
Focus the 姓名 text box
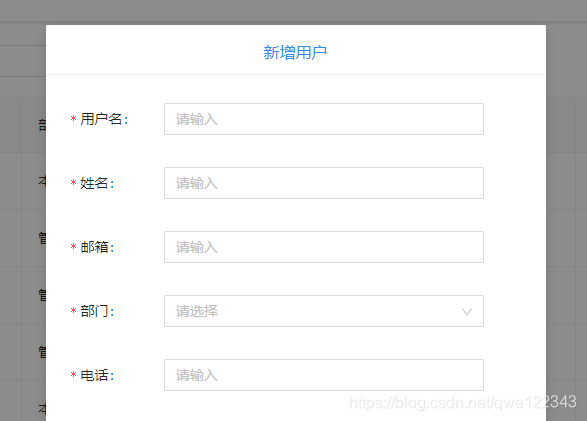pos(324,183)
